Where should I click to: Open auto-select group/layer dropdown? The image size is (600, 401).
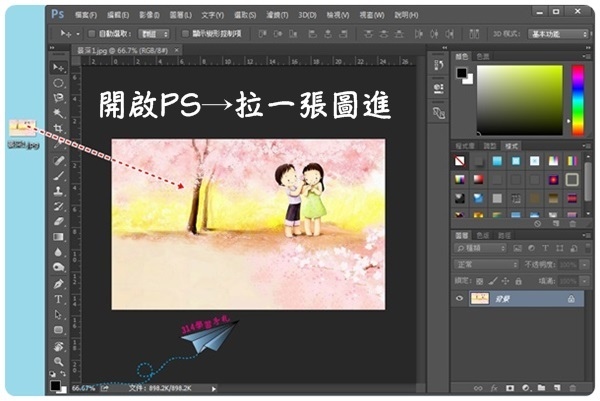click(x=154, y=34)
